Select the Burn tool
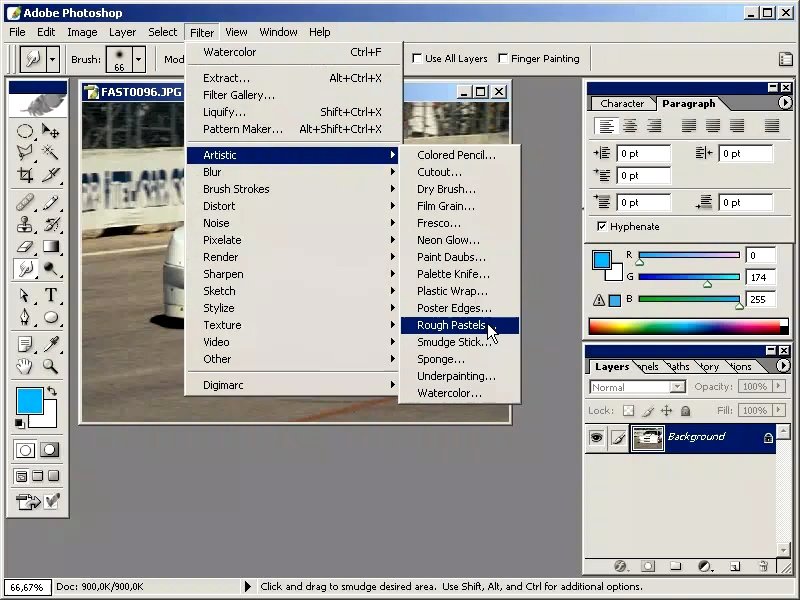800x600 pixels. pos(51,268)
